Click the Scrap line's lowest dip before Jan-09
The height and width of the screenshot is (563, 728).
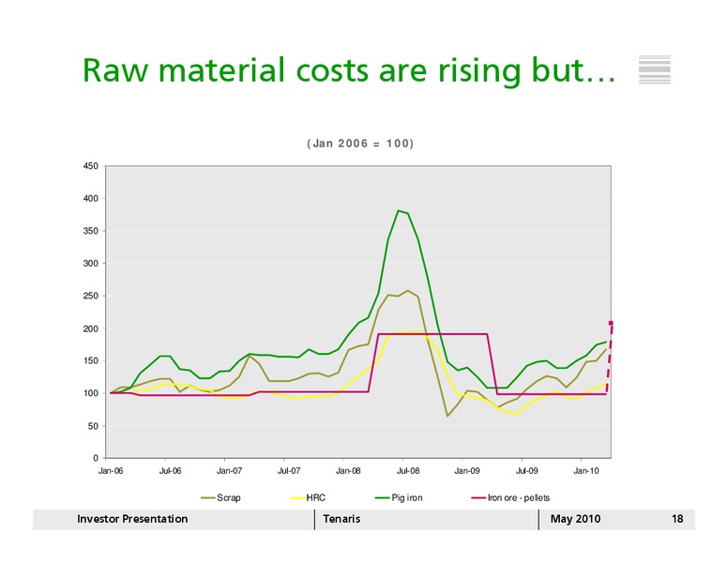click(x=447, y=416)
